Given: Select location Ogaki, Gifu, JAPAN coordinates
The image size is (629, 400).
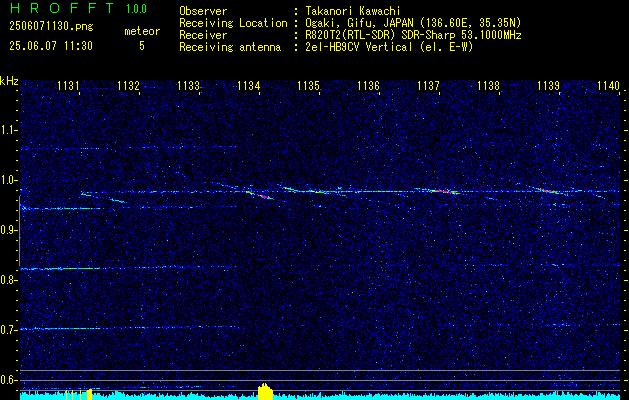Looking at the screenshot, I should (413, 23).
